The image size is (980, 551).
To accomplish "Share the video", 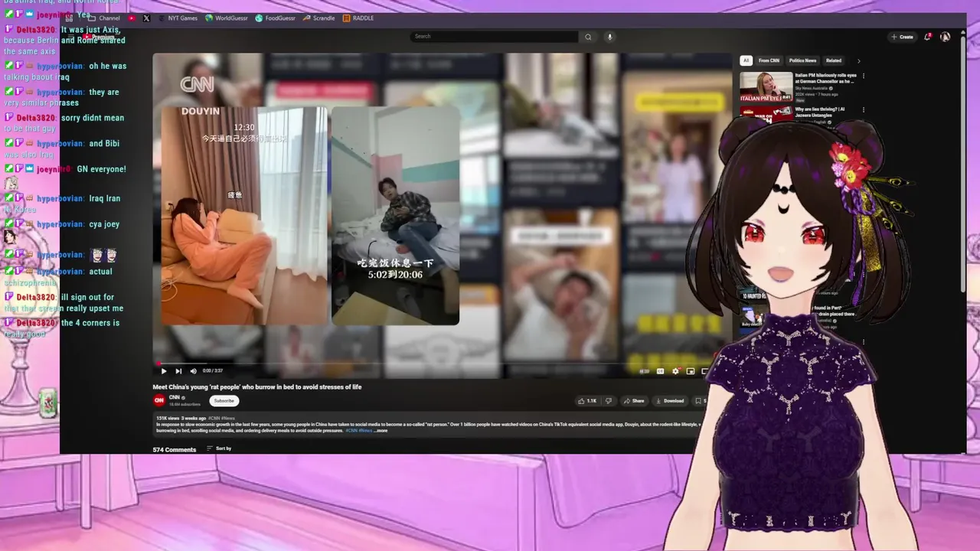I will [x=634, y=400].
